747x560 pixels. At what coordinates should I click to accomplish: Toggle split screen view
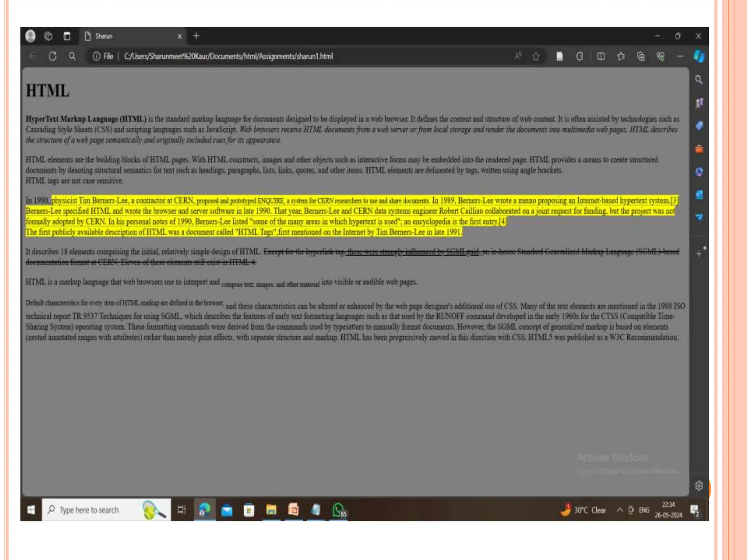(601, 57)
